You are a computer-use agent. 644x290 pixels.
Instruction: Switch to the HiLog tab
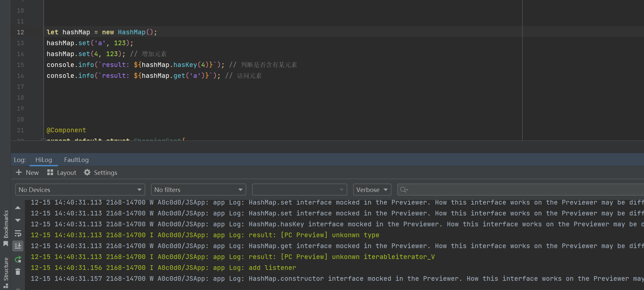[x=44, y=160]
